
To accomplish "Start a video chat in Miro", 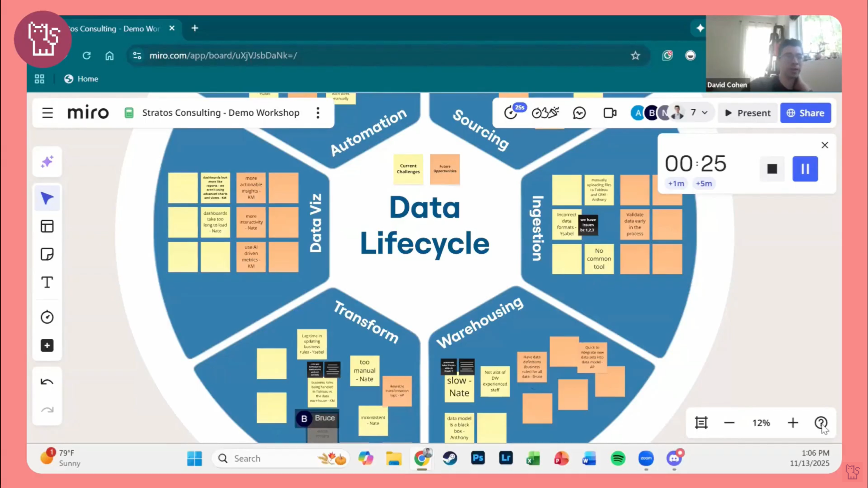I will click(x=610, y=112).
